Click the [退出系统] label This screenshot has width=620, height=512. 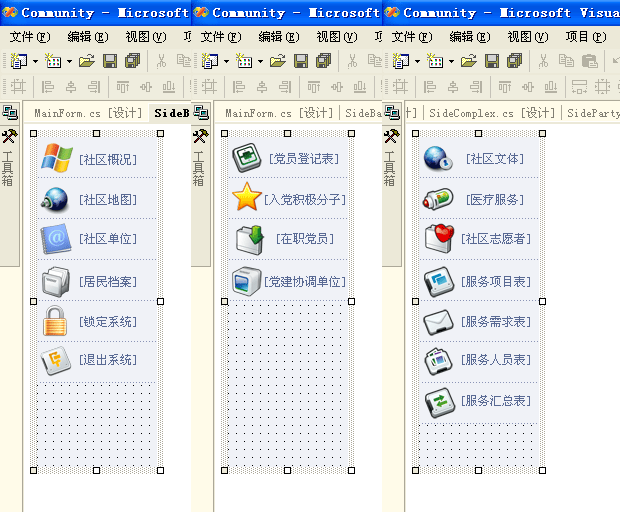pyautogui.click(x=108, y=360)
